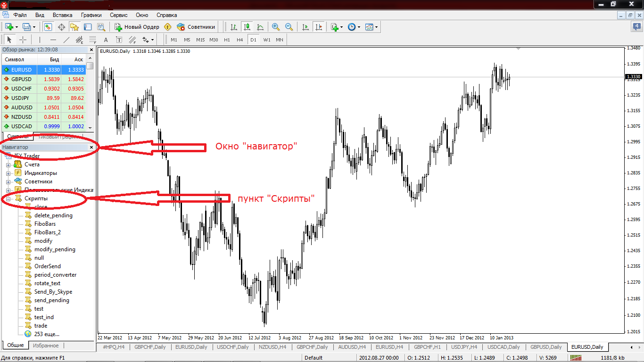Open the yellow diamond MetaEditor icon
The image size is (644, 362).
(x=167, y=27)
